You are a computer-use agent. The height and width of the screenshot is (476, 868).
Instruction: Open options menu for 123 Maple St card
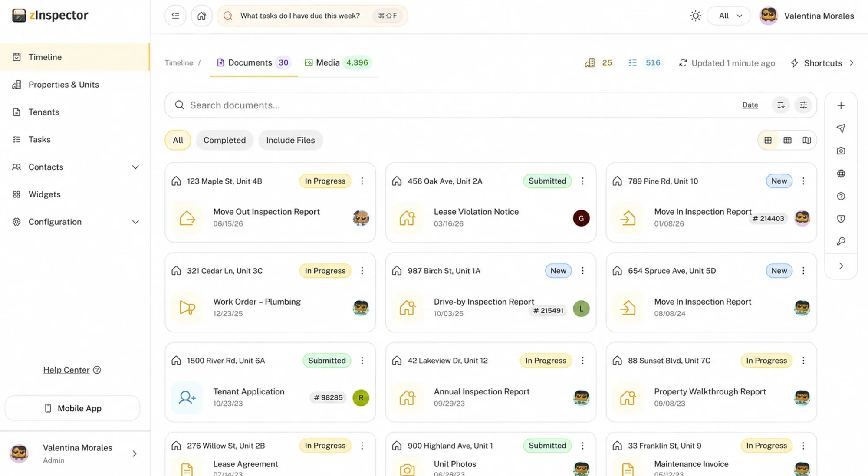point(362,181)
